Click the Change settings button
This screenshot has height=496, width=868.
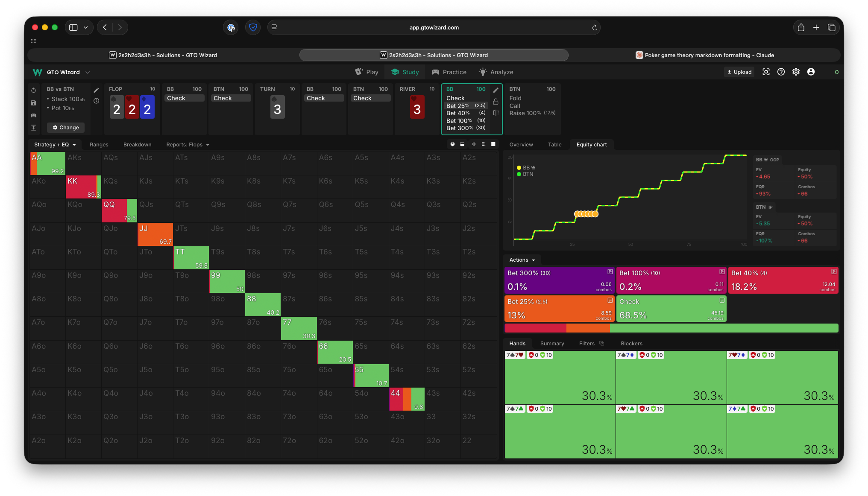(66, 128)
